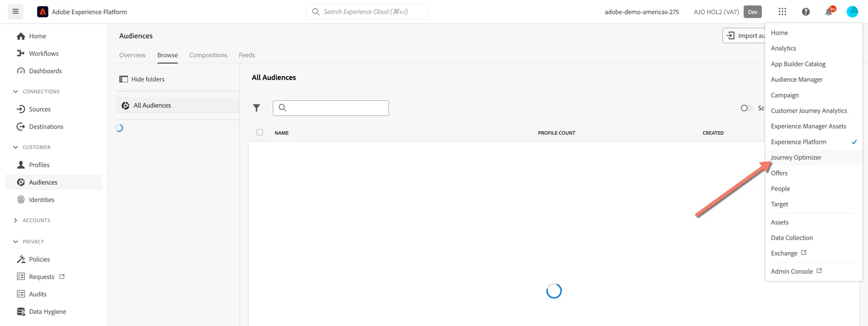Viewport: 868px width, 326px height.
Task: Click the Adobe logo icon
Action: click(43, 12)
